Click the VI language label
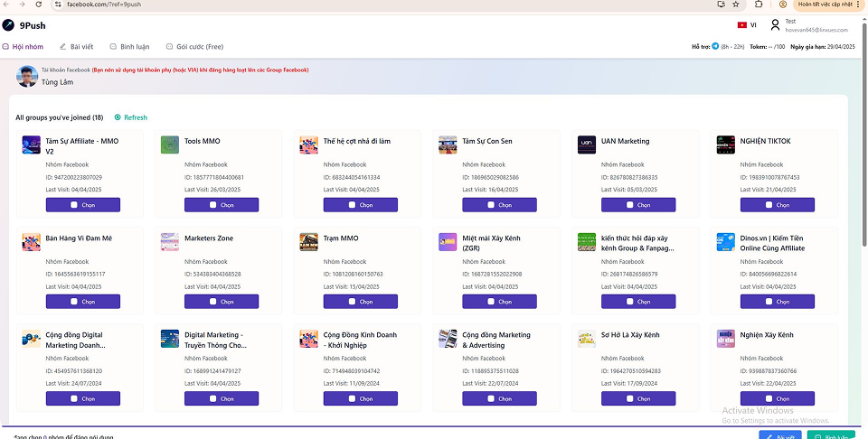Image resolution: width=868 pixels, height=439 pixels. tap(753, 25)
